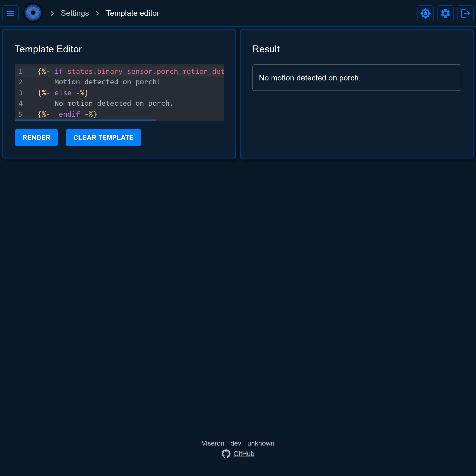Click the else statement on line 3

(x=63, y=93)
